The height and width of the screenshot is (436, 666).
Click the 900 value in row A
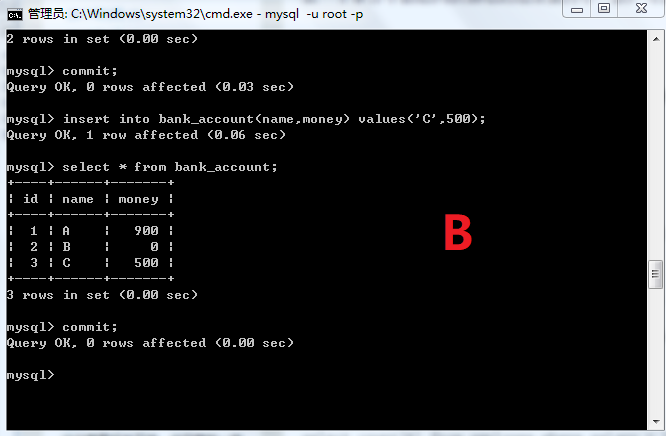[x=147, y=231]
